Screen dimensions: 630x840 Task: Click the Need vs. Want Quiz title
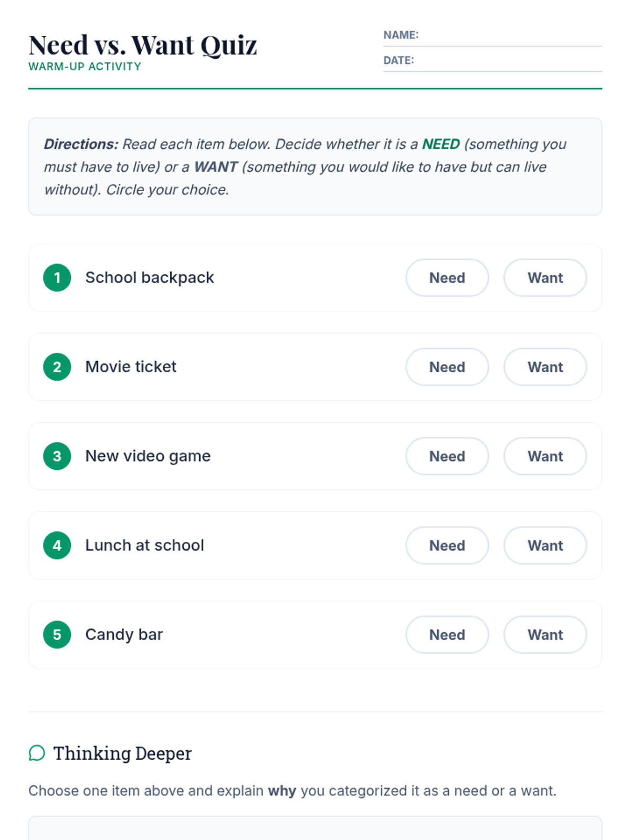point(143,45)
